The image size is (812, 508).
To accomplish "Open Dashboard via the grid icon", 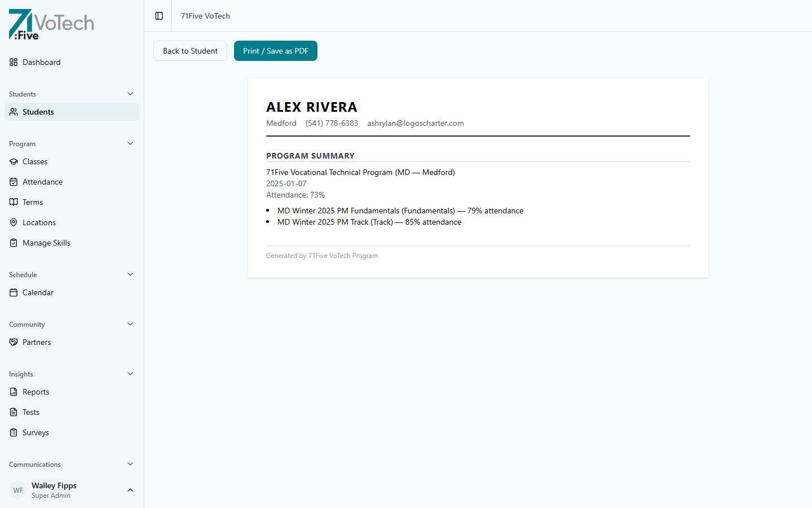I will click(x=13, y=62).
